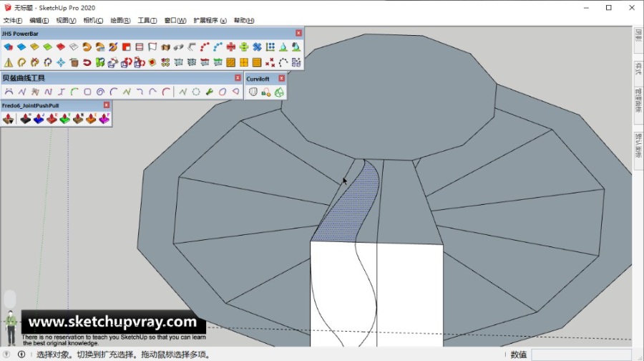Click the help question icon in status bar
The width and height of the screenshot is (644, 361).
[x=6, y=355]
